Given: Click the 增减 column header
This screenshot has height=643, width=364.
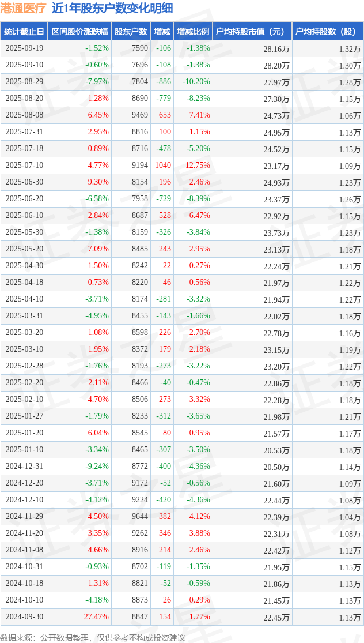Looking at the screenshot, I should [162, 32].
